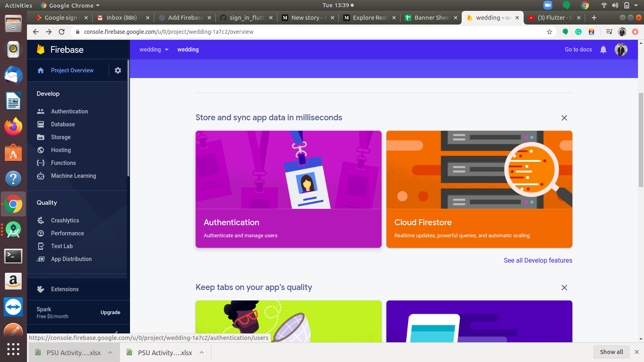Open Thunderbird mail from the dock
The width and height of the screenshot is (644, 362).
tap(13, 75)
